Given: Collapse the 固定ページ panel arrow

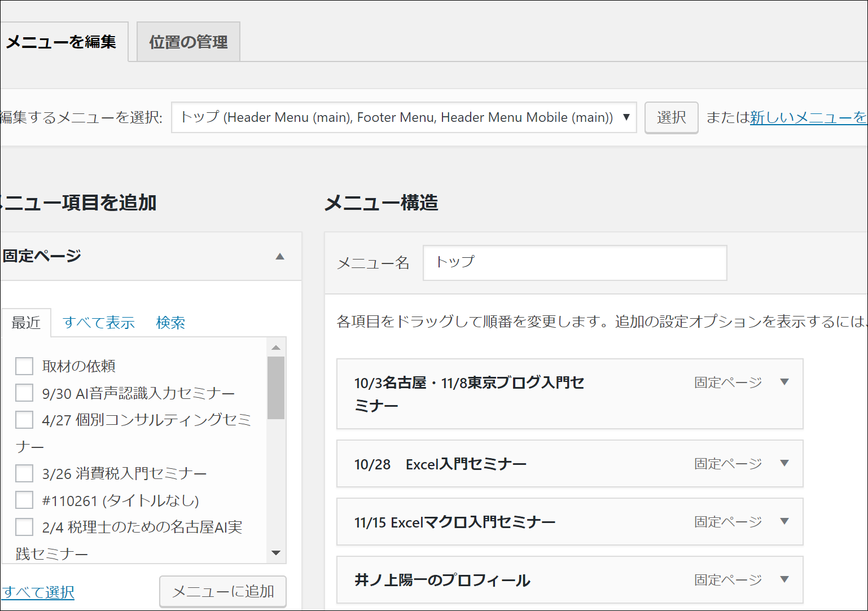Looking at the screenshot, I should [279, 256].
